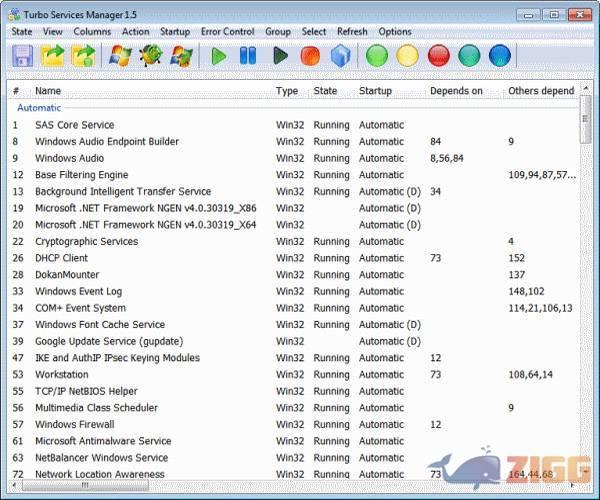
Task: Select the Base Filtering Engine row
Action: (293, 175)
